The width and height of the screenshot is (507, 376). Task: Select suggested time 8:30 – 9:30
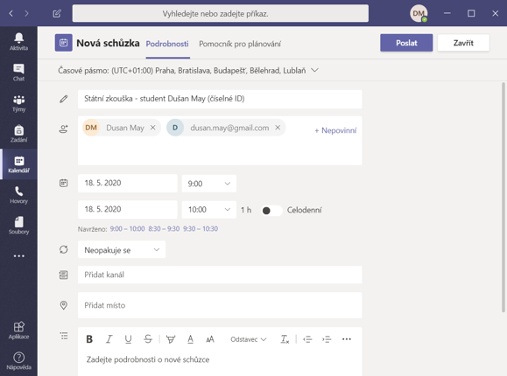click(x=164, y=229)
